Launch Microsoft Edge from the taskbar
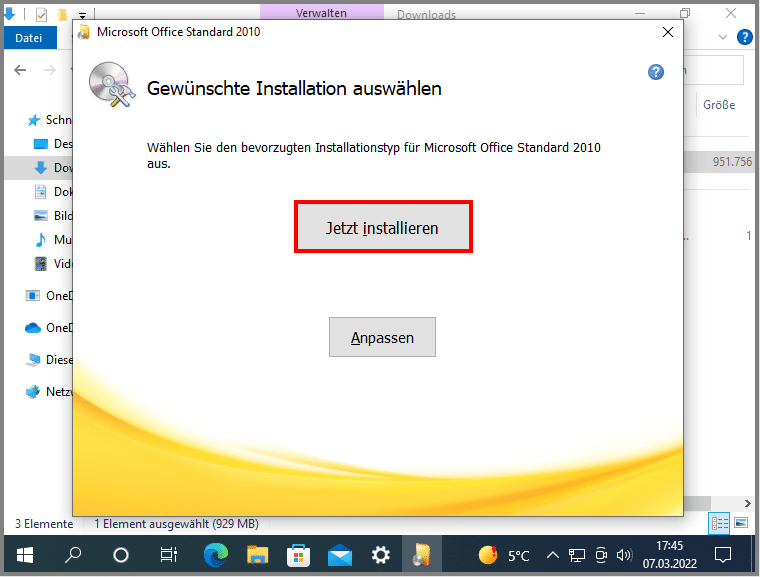The image size is (760, 577). click(214, 554)
